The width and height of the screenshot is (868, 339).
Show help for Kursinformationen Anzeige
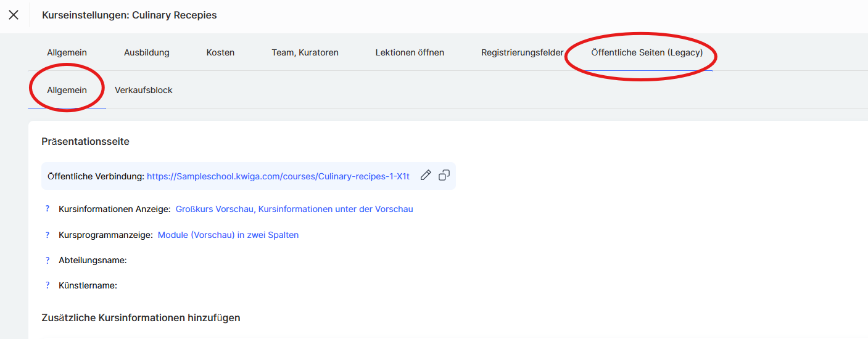pyautogui.click(x=48, y=209)
